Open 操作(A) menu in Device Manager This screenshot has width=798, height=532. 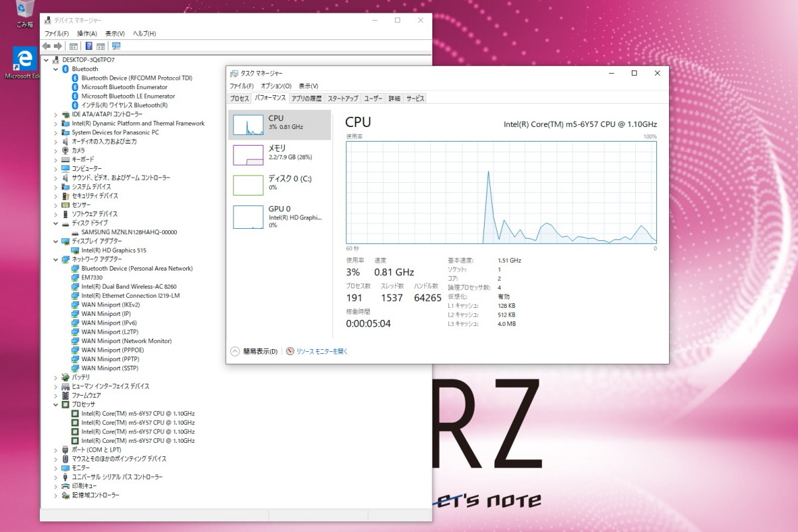click(x=87, y=33)
